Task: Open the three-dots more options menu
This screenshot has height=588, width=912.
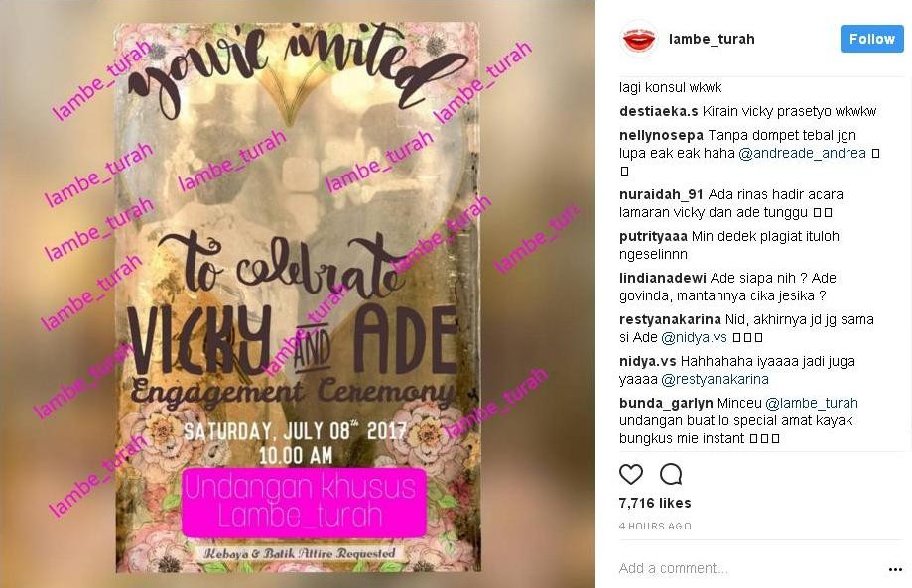Action: point(896,569)
